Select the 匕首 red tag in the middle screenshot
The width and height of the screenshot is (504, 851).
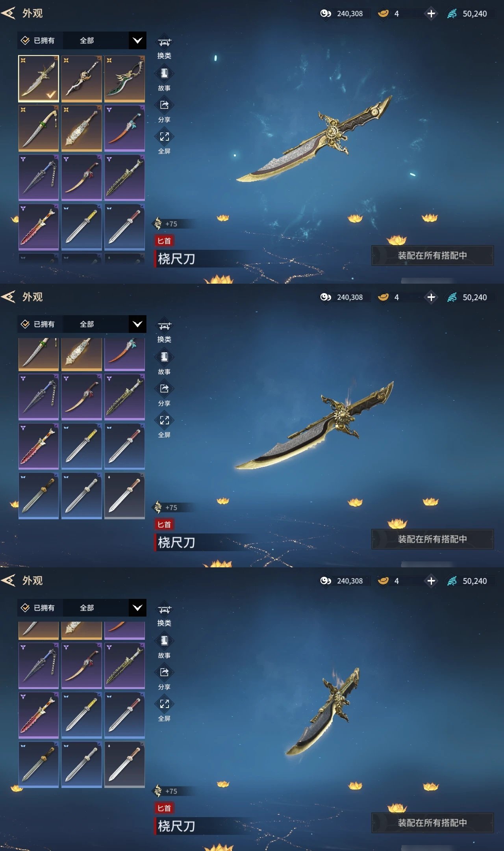point(164,524)
